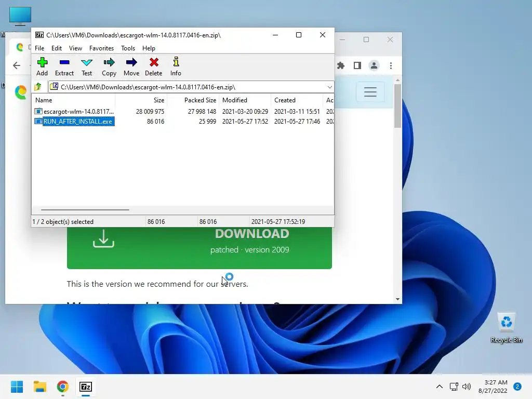Click 7-Zip taskbar icon
This screenshot has width=532, height=399.
coord(86,387)
